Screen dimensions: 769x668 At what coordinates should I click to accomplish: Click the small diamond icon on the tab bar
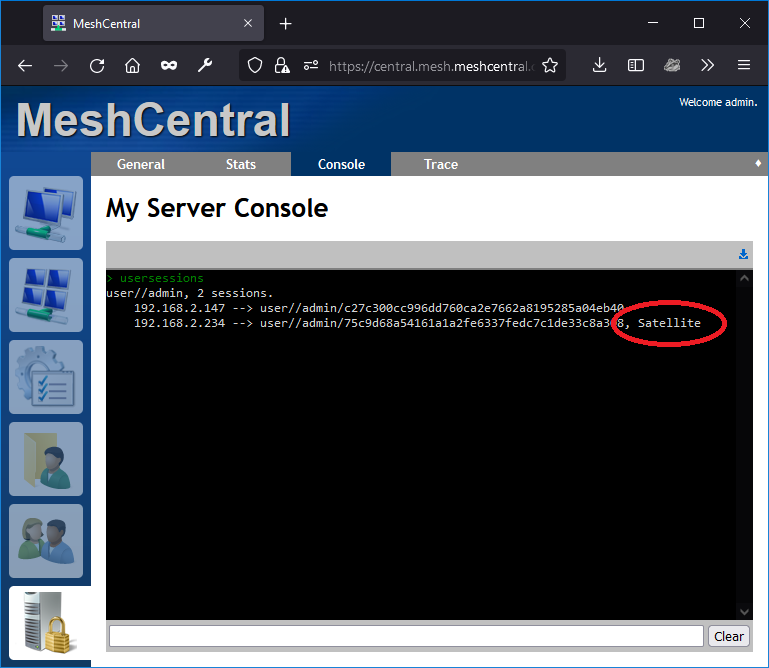(x=758, y=163)
